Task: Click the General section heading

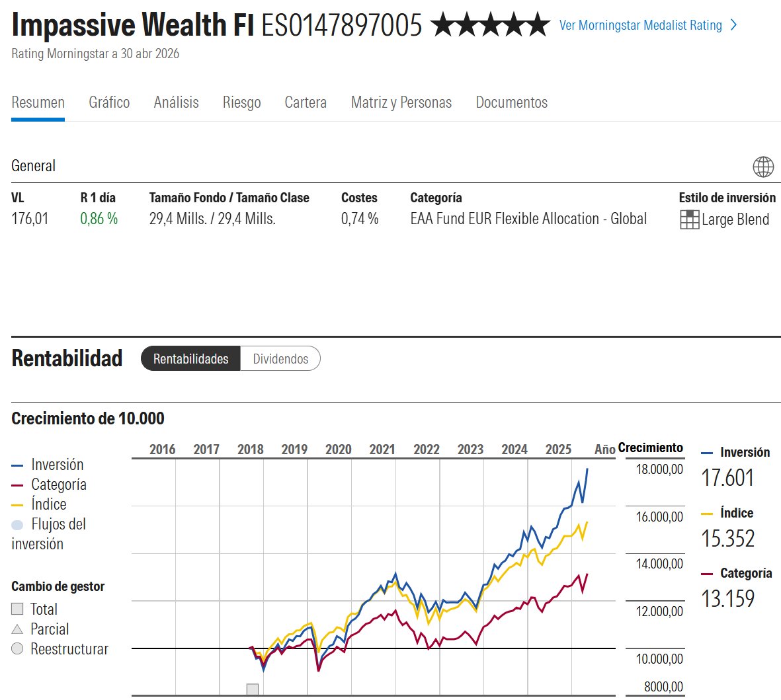Action: [x=33, y=166]
